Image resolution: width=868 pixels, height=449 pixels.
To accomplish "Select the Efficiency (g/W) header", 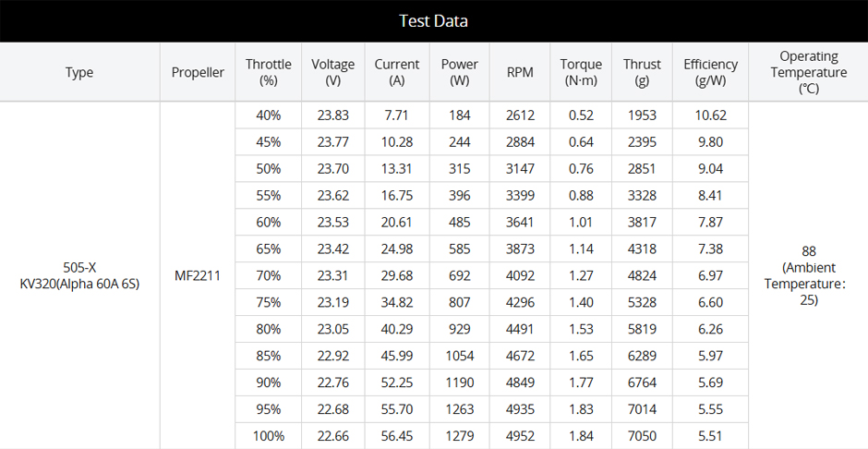I will coord(710,72).
